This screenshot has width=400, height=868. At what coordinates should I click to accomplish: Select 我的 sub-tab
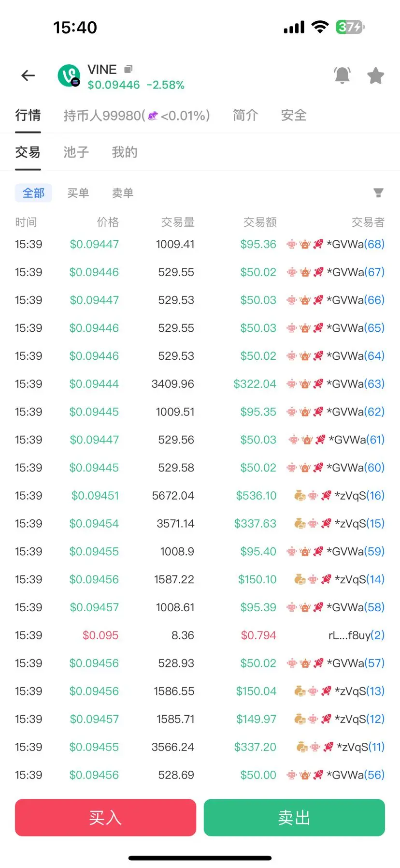point(125,152)
